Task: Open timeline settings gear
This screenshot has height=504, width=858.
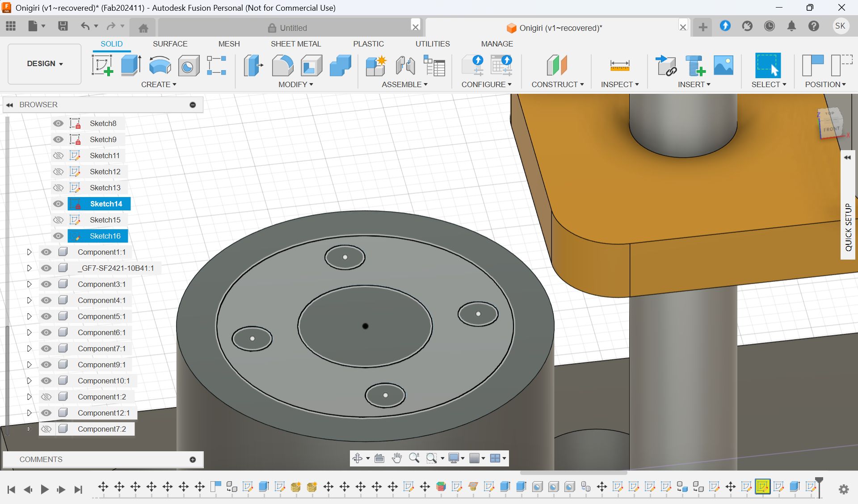Action: point(844,489)
